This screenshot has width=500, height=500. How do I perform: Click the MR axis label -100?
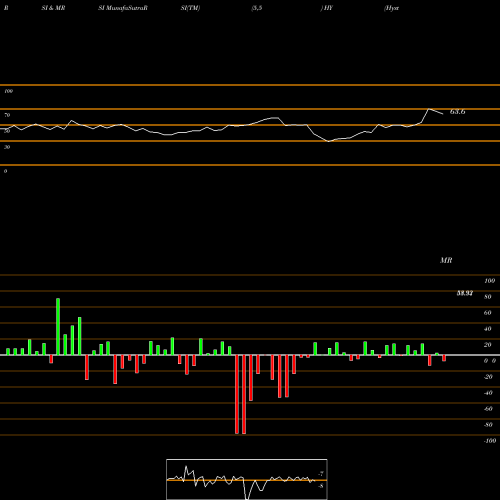[x=490, y=441]
